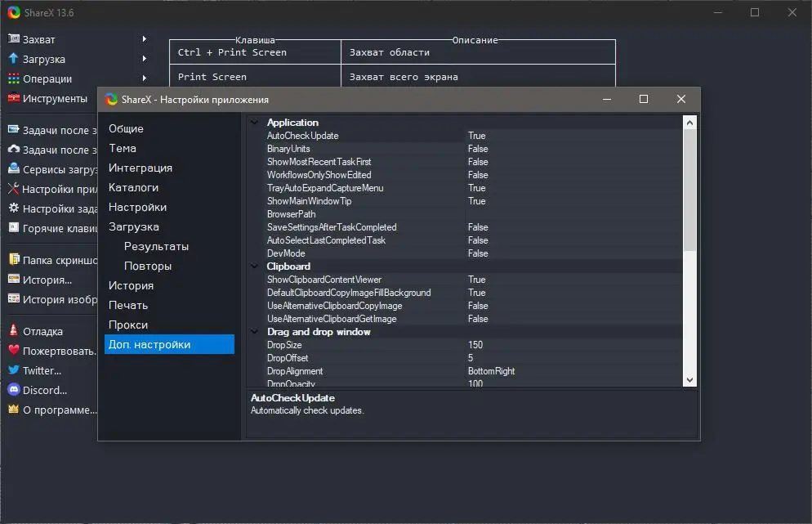Viewport: 812px width, 524px height.
Task: Open the Захват capture menu icon
Action: (13, 39)
